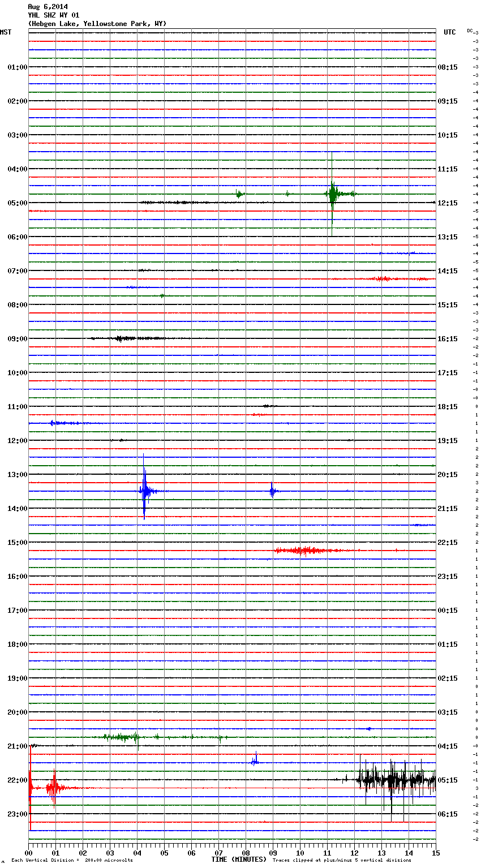This screenshot has width=481, height=868.
Task: Click the 00:15 UTC time label
Action: coord(448,611)
